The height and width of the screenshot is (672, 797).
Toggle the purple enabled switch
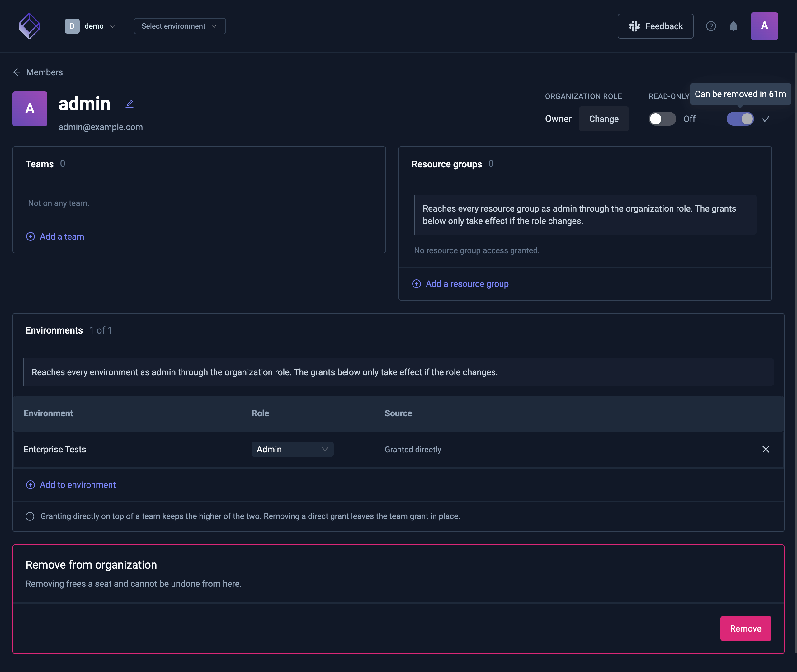[x=740, y=119]
